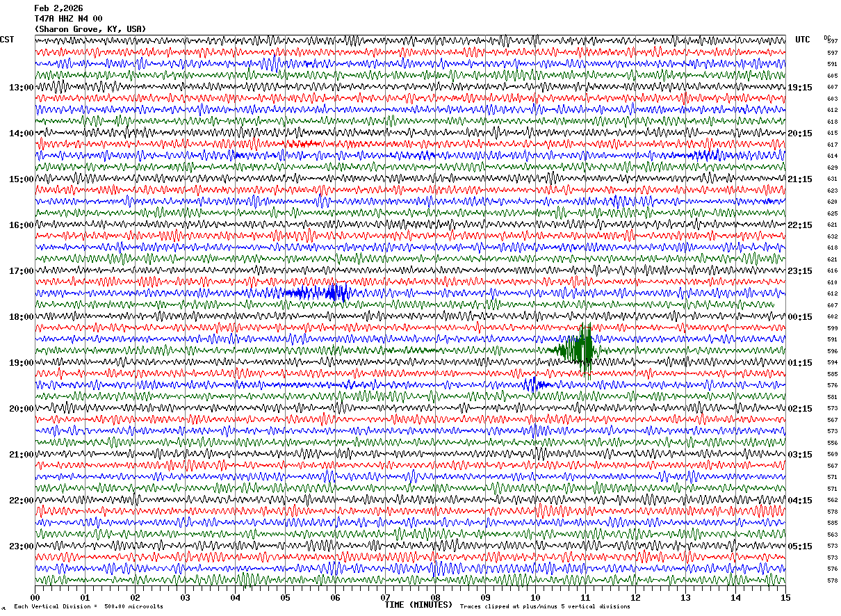Click the minute 00 axis tick label
This screenshot has height=616, width=841.
(35, 598)
